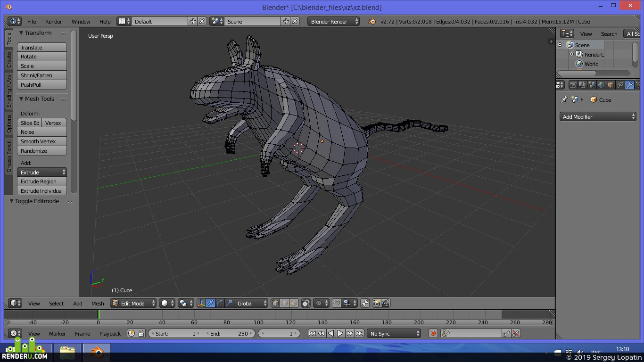This screenshot has width=644, height=362.
Task: Enable face select mode
Action: point(294,304)
